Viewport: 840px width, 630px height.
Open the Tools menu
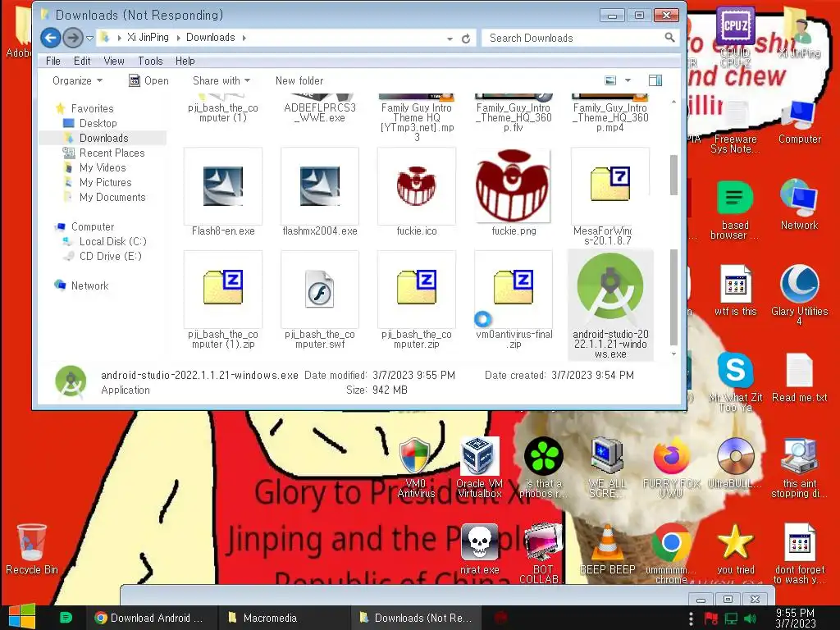click(150, 61)
